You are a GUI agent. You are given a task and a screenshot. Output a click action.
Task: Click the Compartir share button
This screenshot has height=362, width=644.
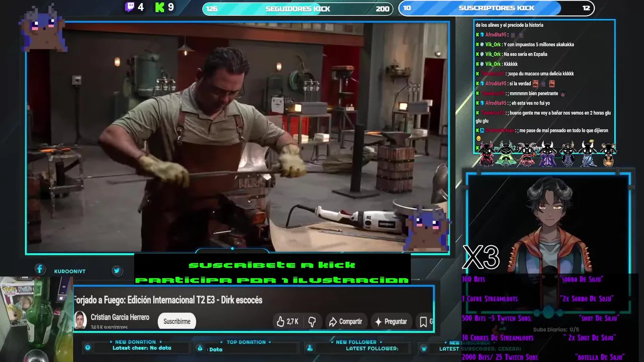[345, 321]
